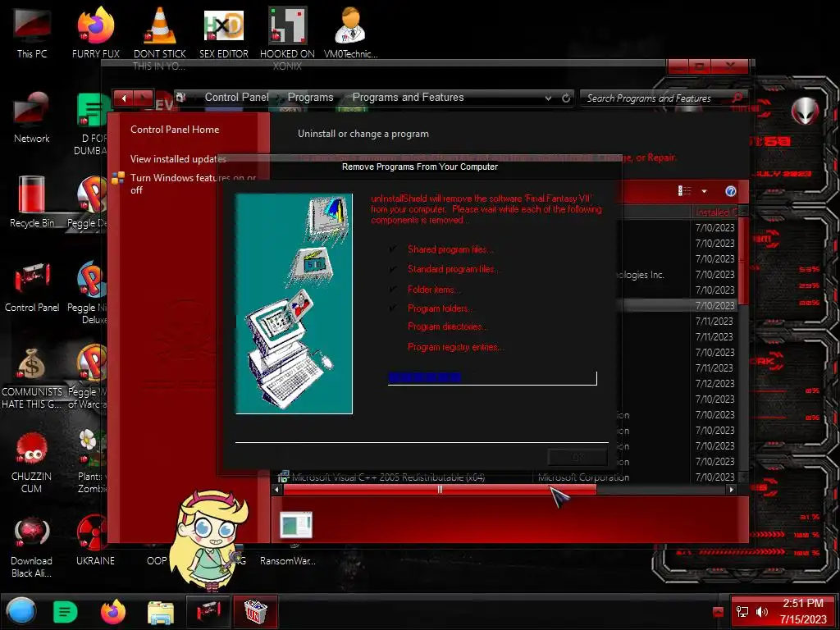
Task: Open COMMUNISTS HATE THIS money bag shortcut
Action: click(x=32, y=377)
